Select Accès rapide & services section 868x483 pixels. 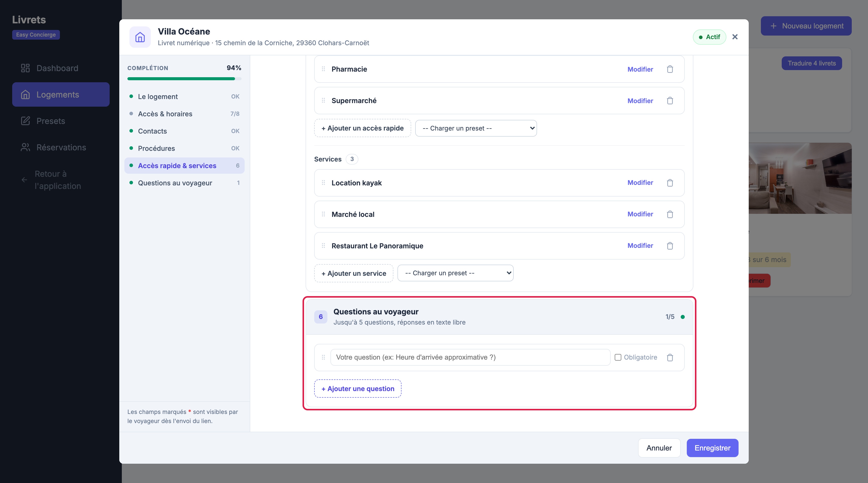point(184,166)
